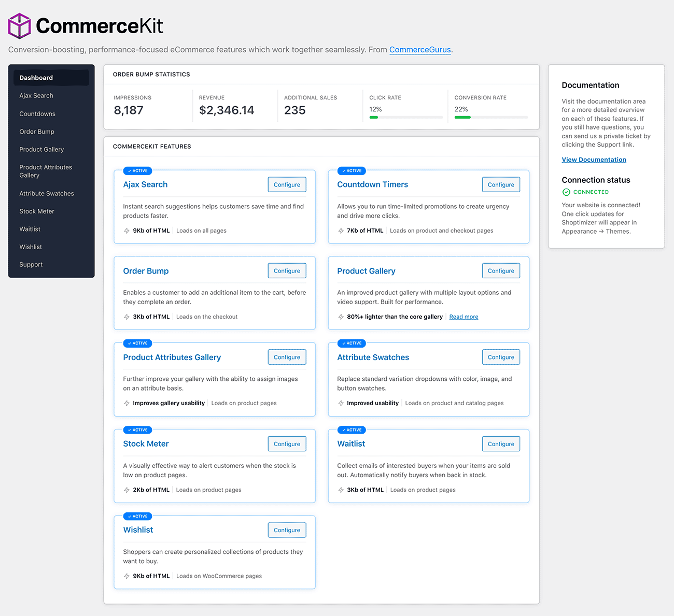Click the Wishlist card title
Viewport: 674px width, 616px height.
point(138,530)
